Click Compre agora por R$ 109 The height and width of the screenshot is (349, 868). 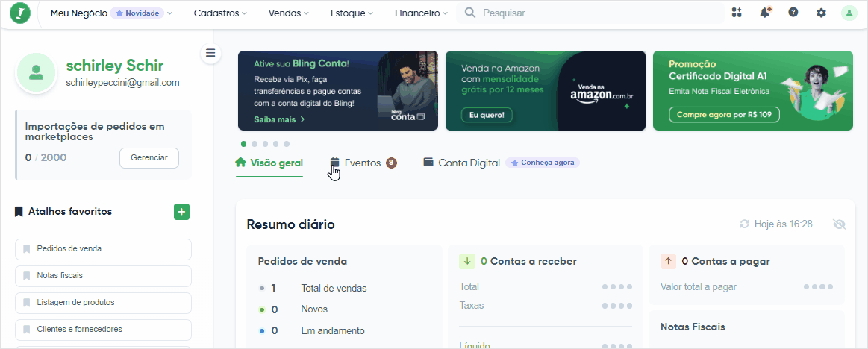(x=724, y=115)
